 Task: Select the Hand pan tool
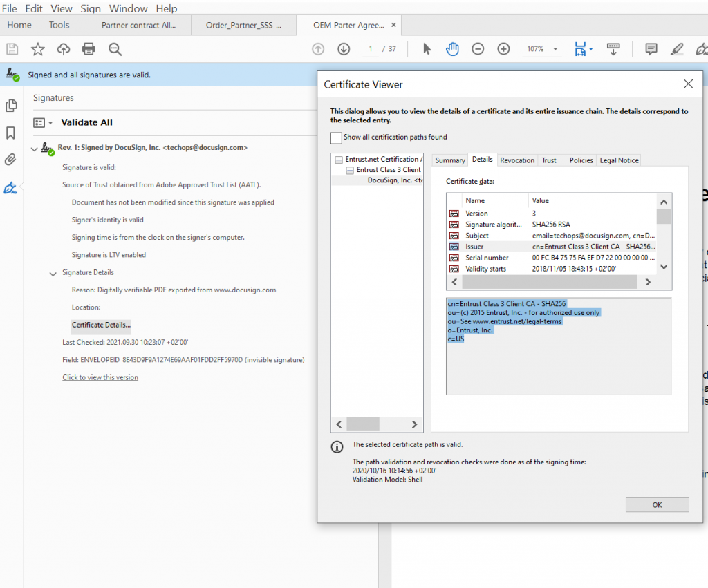coord(452,49)
